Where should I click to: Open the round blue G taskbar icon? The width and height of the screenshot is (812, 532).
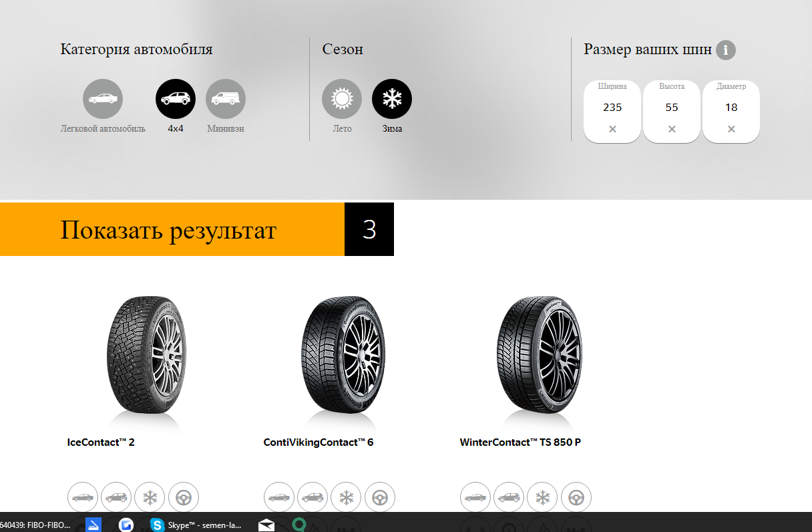point(126,525)
